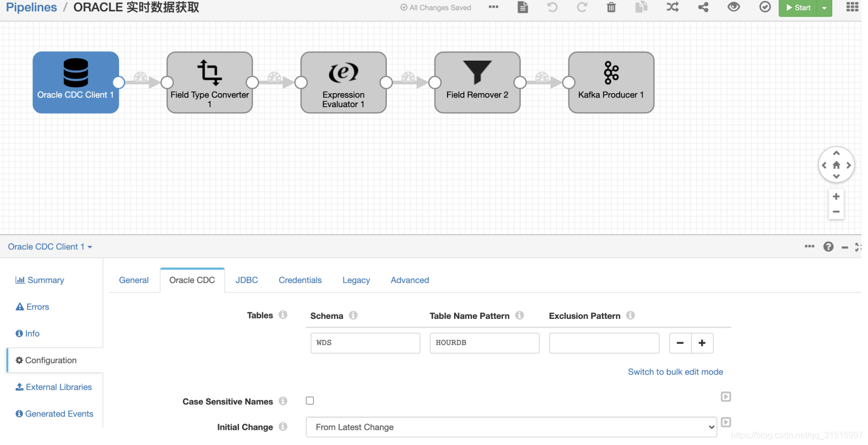Screen dimensions: 868x445
Task: Auto arrange pipeline with shuffle icon
Action: [672, 7]
